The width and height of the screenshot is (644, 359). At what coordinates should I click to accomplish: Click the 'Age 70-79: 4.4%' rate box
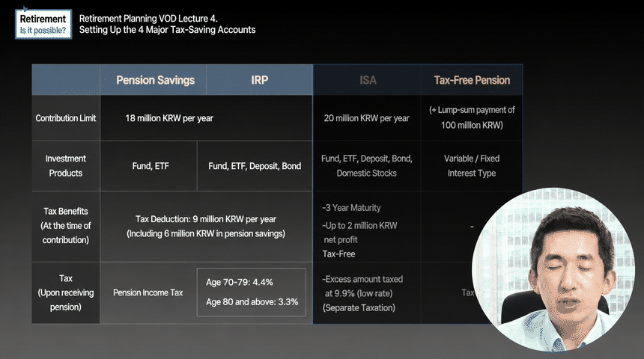pyautogui.click(x=252, y=292)
